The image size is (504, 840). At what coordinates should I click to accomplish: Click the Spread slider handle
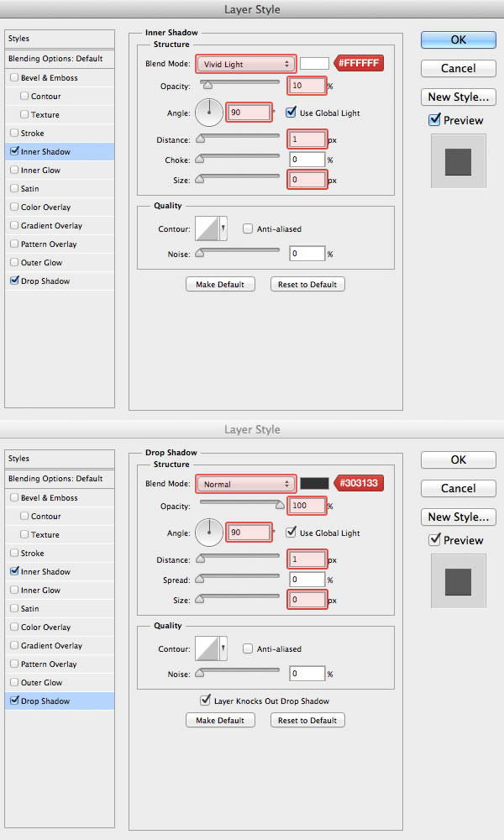point(200,579)
